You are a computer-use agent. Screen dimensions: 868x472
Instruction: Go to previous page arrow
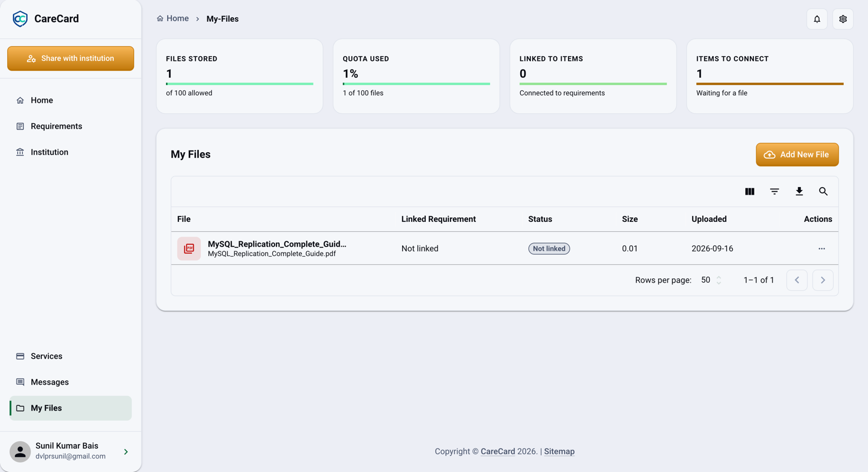[x=797, y=280]
